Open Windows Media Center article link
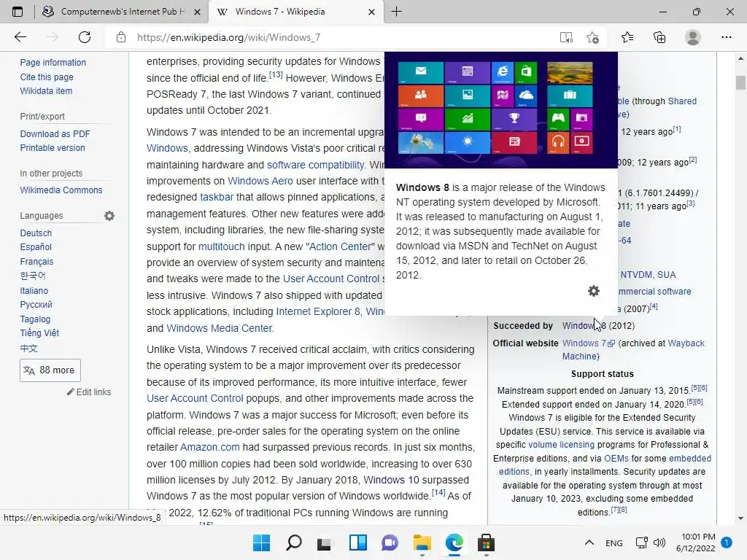Viewport: 747px width, 560px height. (x=219, y=328)
